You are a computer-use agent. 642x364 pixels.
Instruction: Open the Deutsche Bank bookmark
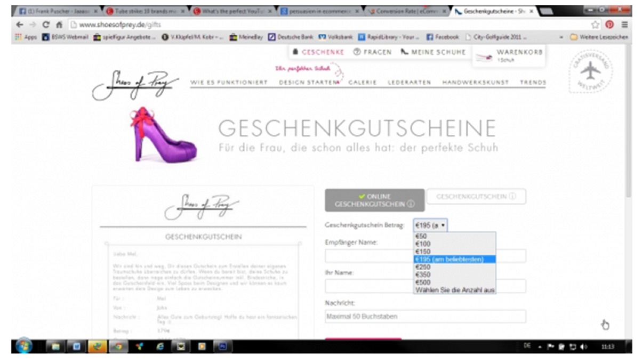coord(290,37)
